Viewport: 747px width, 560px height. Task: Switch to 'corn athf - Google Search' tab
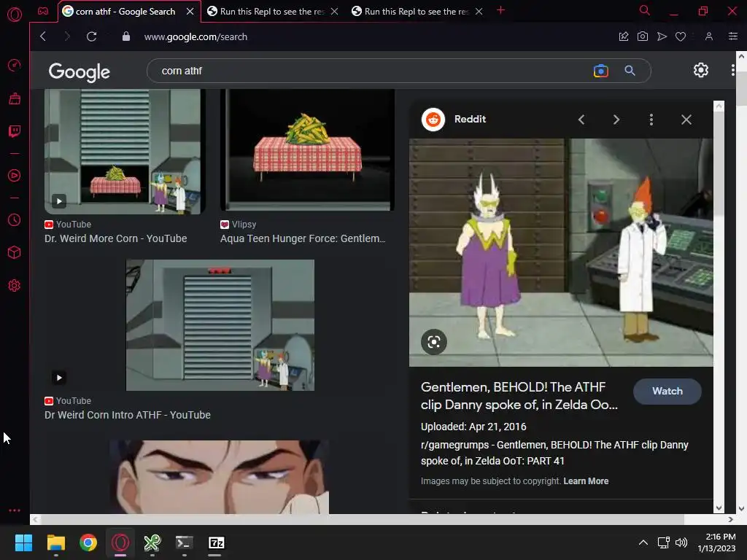[125, 12]
